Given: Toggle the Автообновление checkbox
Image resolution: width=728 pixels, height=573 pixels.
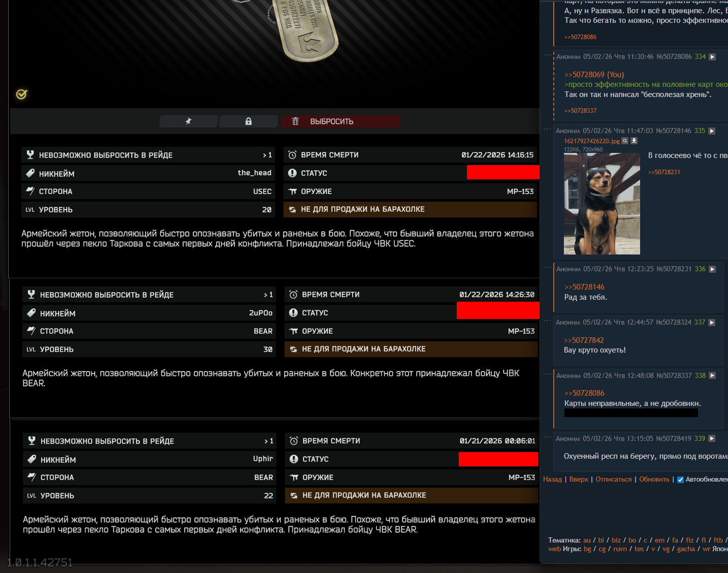Looking at the screenshot, I should pyautogui.click(x=680, y=480).
